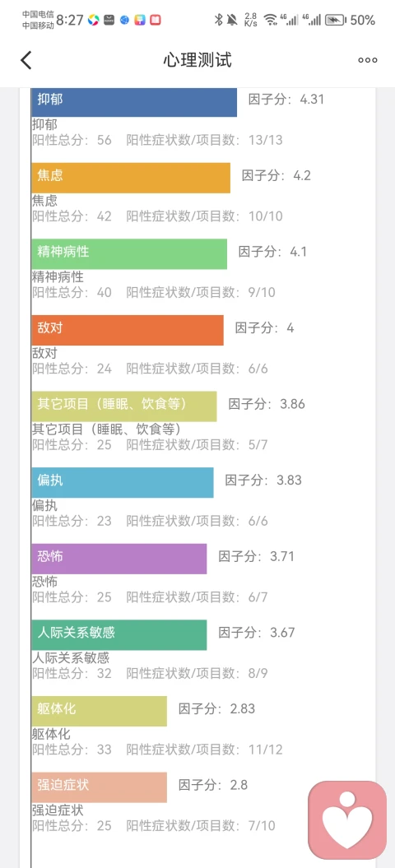Screen dimensions: 395x868
Task: Tap the muted bell status icon
Action: coord(233,21)
